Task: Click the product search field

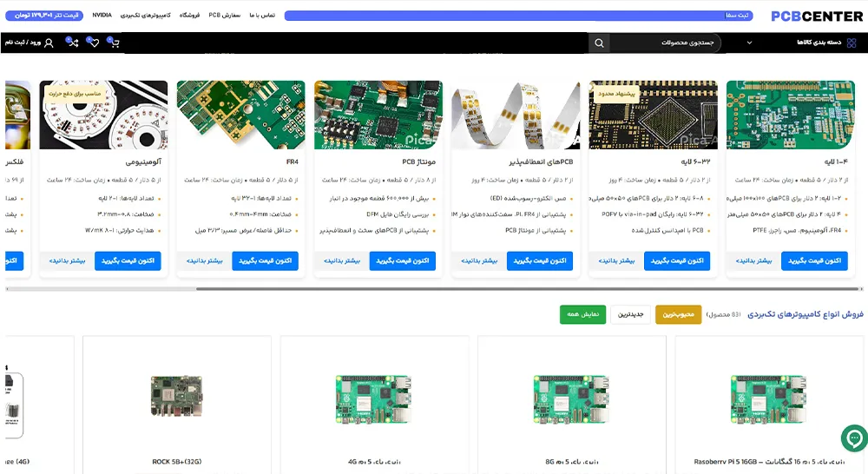Action: 664,43
